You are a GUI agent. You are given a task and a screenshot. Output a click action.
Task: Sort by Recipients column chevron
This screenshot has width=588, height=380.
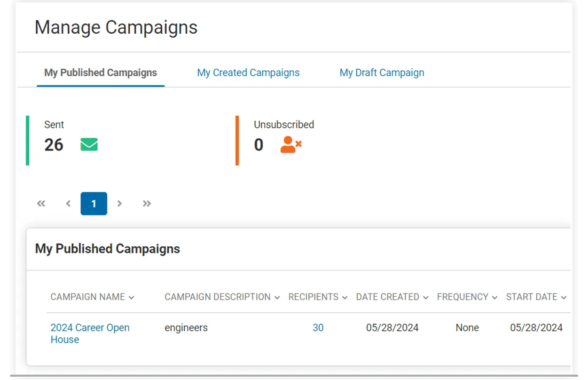click(345, 298)
